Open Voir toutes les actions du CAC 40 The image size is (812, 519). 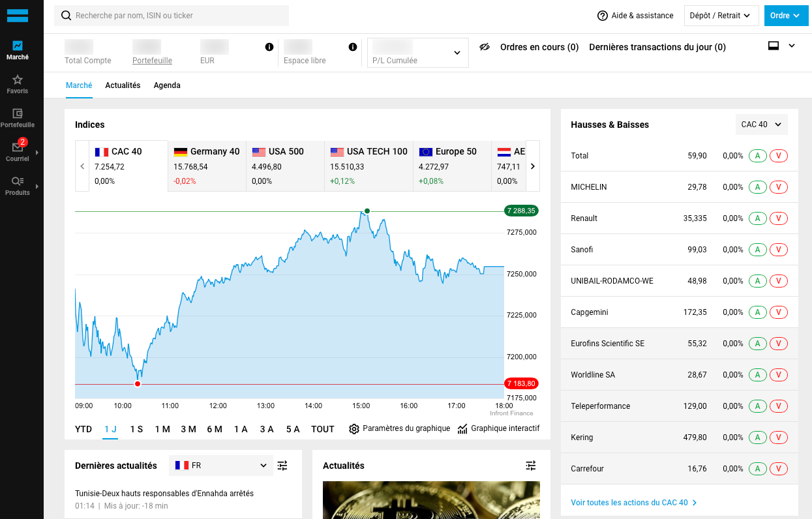pyautogui.click(x=634, y=503)
